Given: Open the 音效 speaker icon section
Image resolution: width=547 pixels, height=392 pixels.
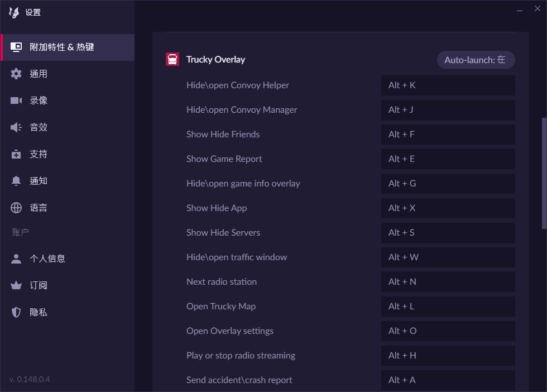Looking at the screenshot, I should coord(16,127).
